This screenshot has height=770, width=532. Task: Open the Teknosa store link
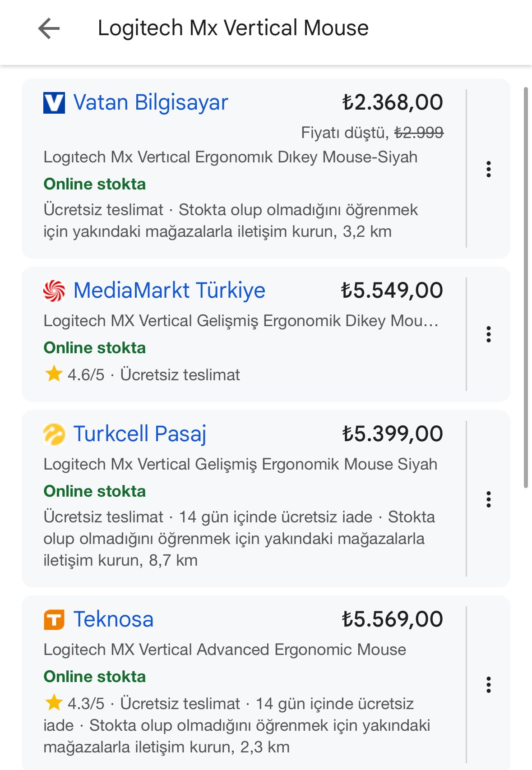(x=113, y=619)
